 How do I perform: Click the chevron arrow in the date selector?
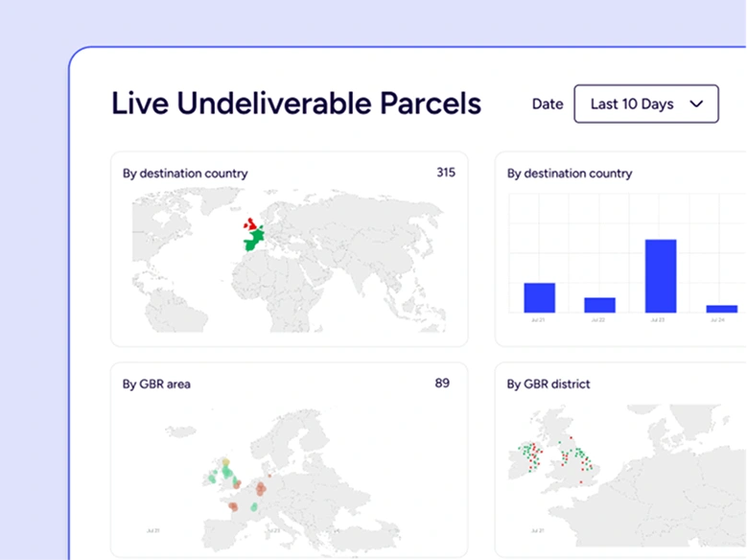point(697,104)
